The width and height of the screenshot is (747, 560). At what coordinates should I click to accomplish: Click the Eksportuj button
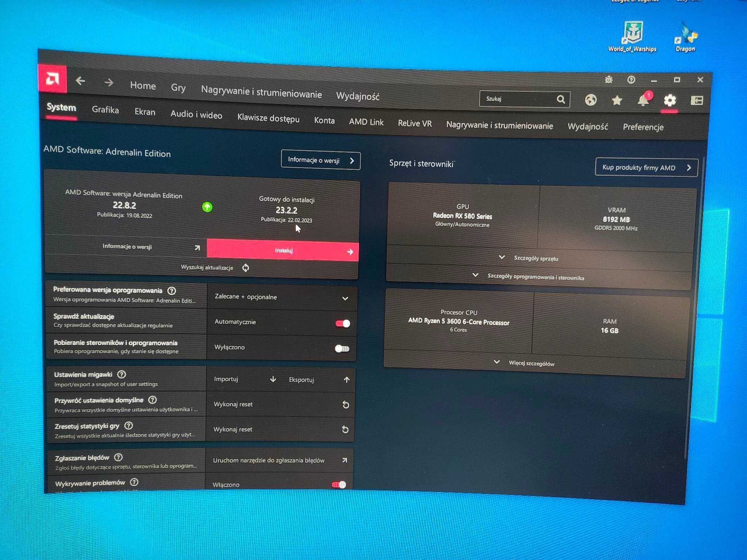click(301, 380)
